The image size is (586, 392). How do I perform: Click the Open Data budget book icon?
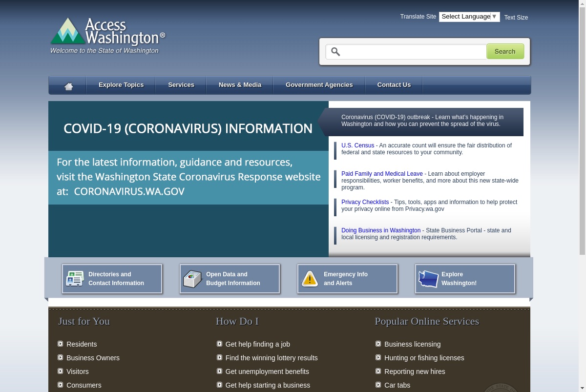click(x=192, y=279)
